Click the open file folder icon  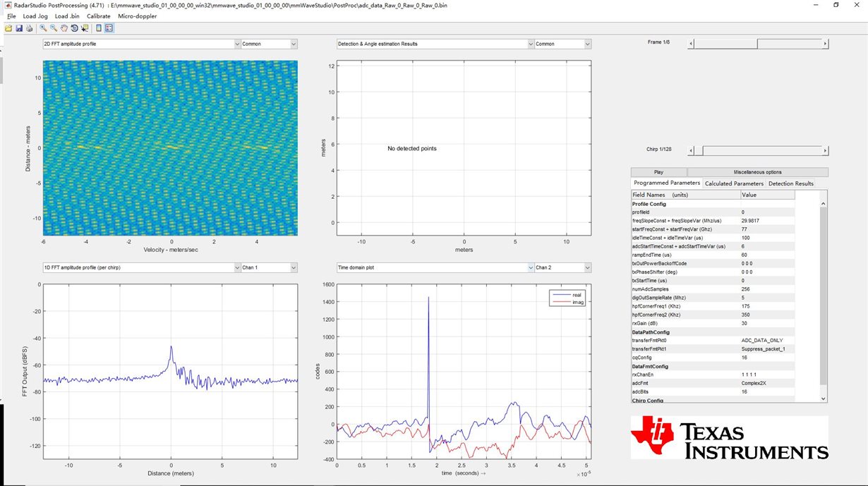coord(8,28)
